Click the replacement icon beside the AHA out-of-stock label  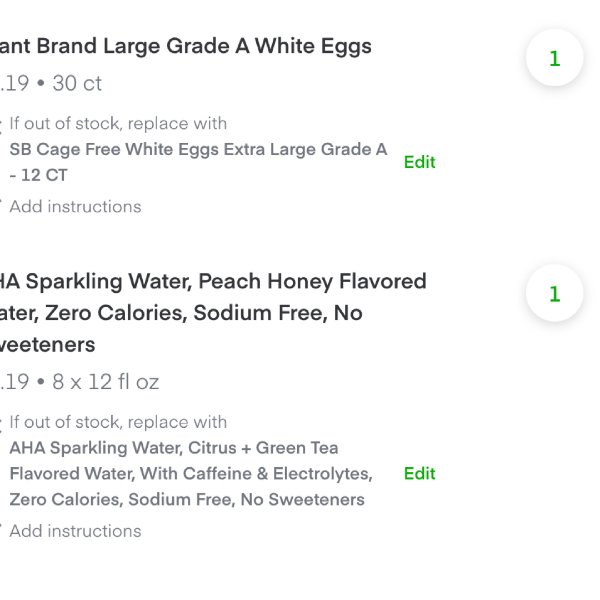pyautogui.click(x=1, y=424)
